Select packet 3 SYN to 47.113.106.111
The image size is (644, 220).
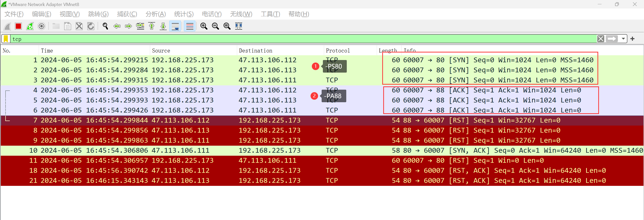coord(322,80)
